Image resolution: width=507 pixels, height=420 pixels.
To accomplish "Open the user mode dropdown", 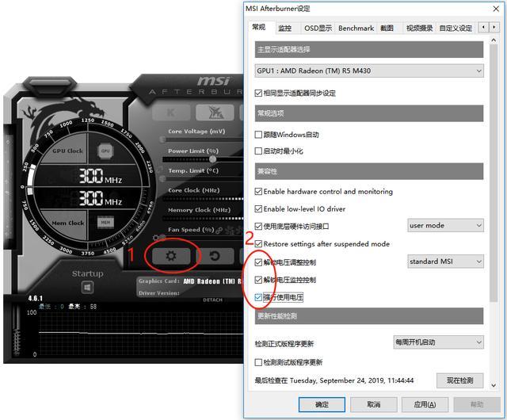I will [445, 226].
